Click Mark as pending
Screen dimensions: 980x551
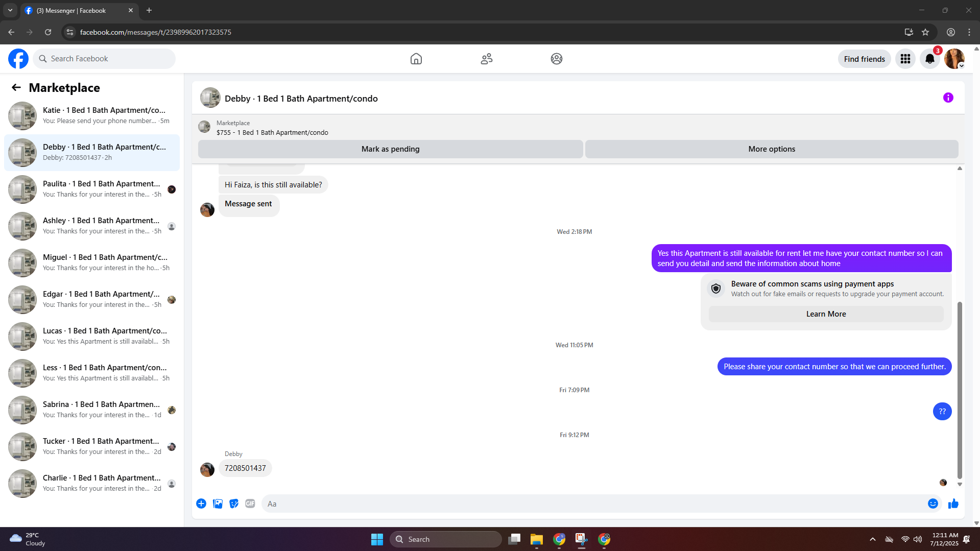(391, 149)
